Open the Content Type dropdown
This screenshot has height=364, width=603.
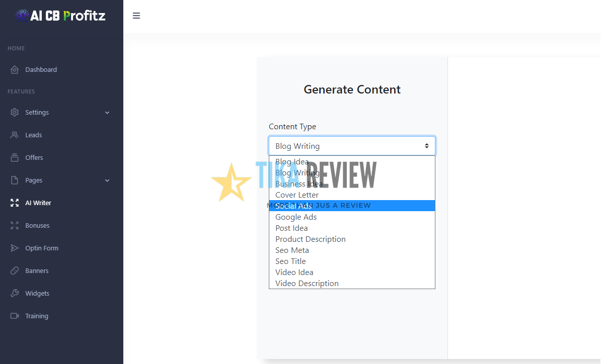coord(351,146)
